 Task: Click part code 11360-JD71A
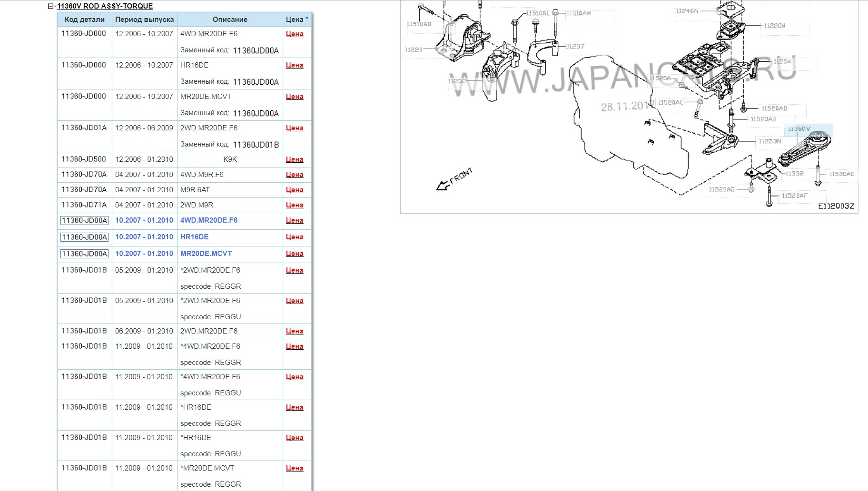tap(84, 205)
